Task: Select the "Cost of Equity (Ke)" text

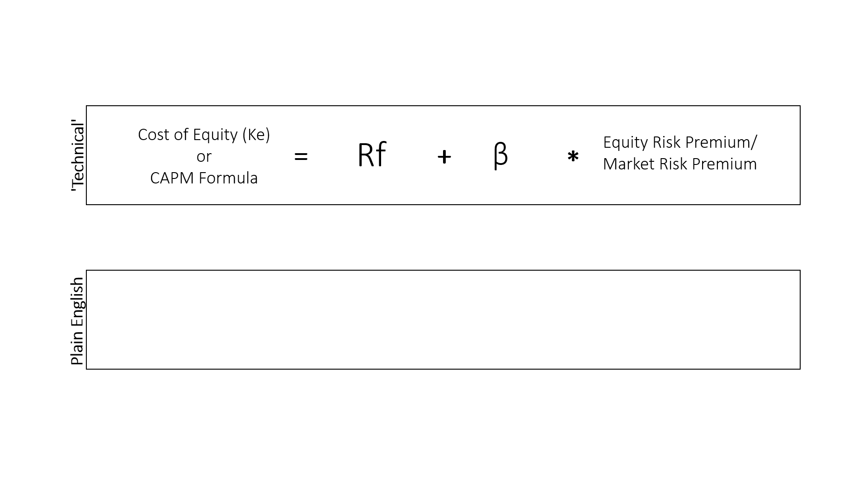Action: [203, 135]
